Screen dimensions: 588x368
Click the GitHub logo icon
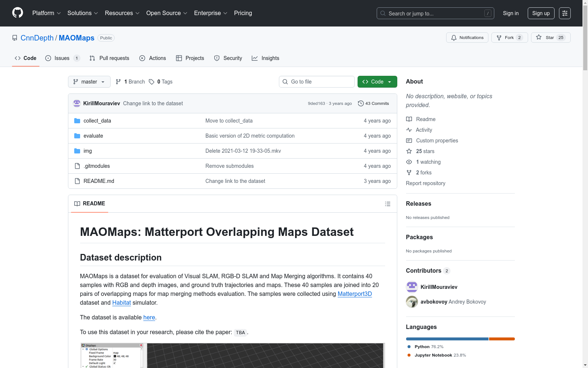(x=18, y=13)
